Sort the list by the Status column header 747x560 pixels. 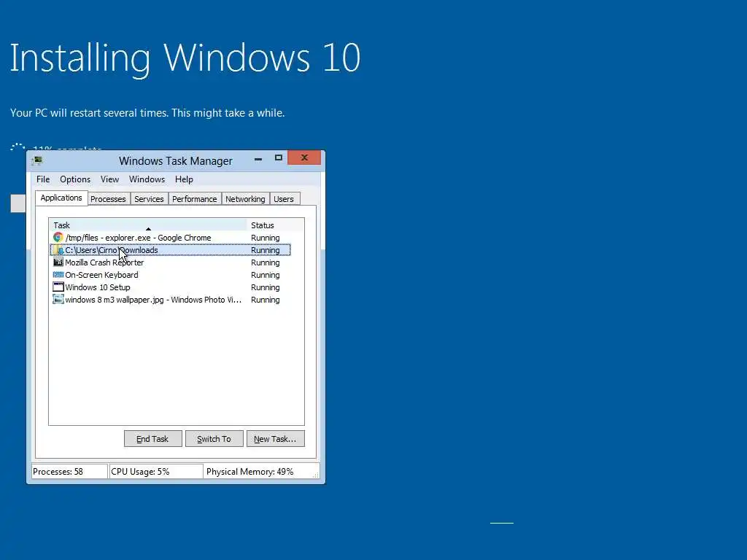pyautogui.click(x=275, y=225)
